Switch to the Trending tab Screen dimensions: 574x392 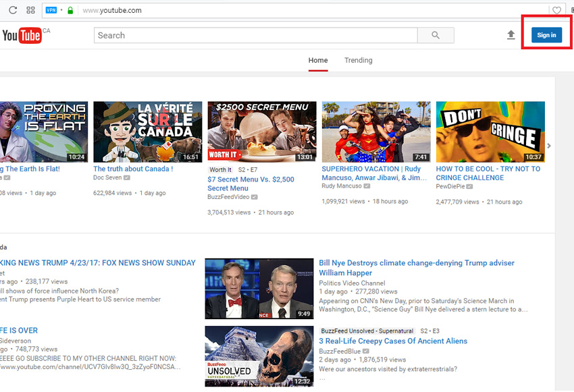[x=359, y=60]
